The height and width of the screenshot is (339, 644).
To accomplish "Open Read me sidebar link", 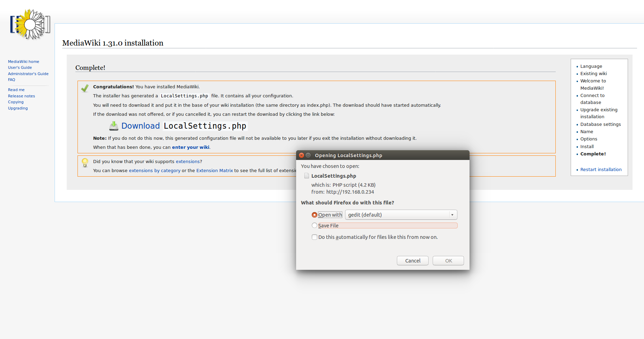I will [16, 90].
